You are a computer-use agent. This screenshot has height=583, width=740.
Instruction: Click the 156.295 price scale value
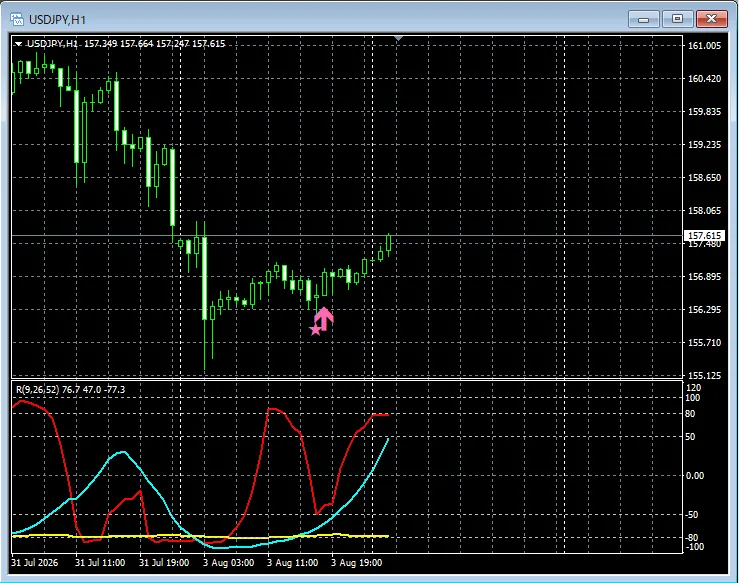pos(705,310)
